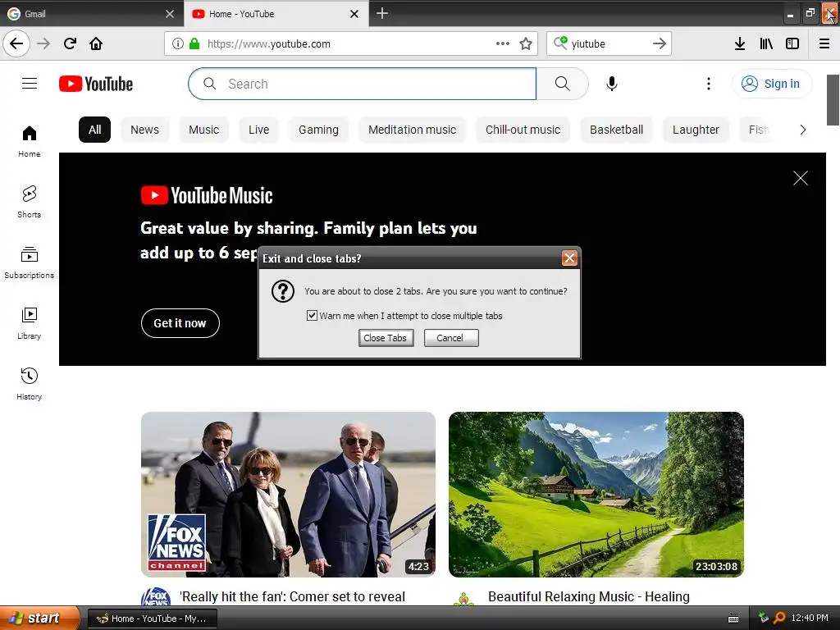
Task: Dismiss the YouTube Music banner
Action: click(x=801, y=178)
